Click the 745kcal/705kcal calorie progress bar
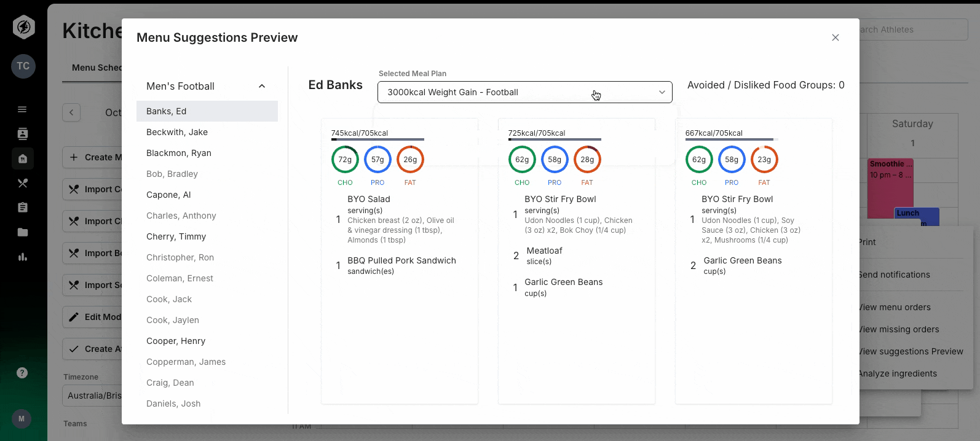Screen dimensions: 980x441 377,139
